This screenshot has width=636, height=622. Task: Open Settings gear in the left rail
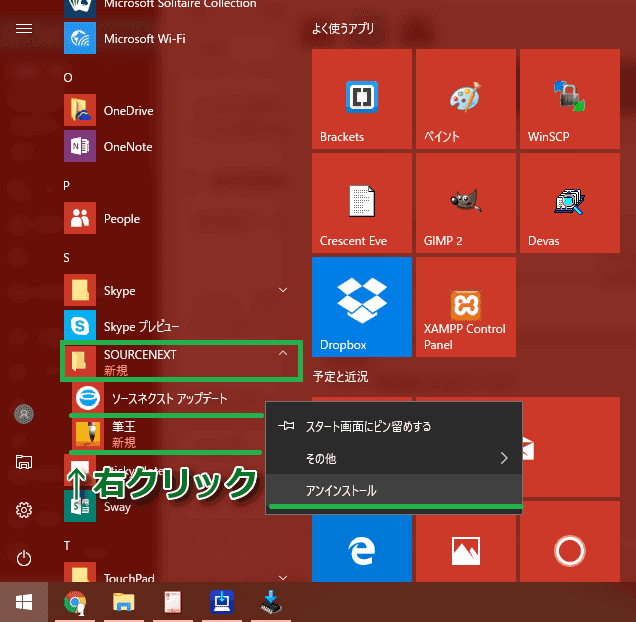[x=24, y=510]
